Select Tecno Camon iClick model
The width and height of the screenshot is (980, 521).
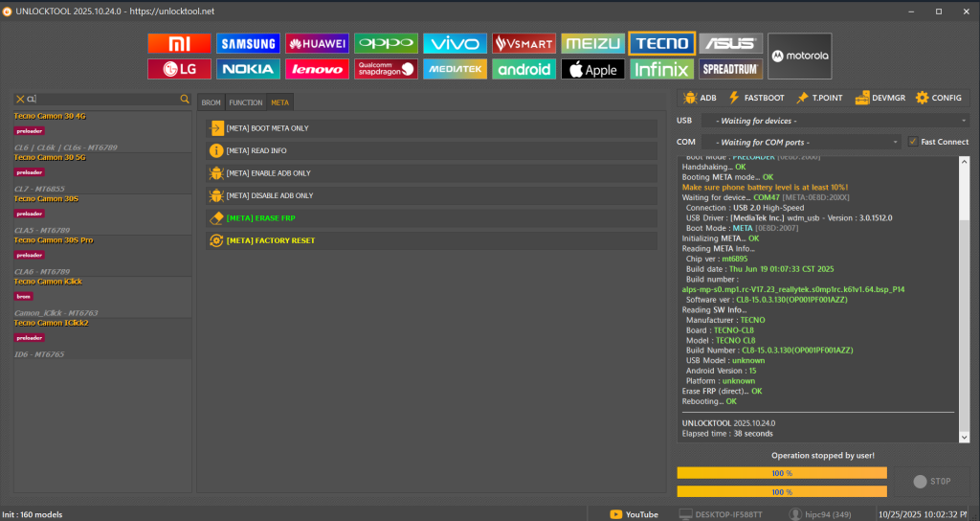pos(102,297)
